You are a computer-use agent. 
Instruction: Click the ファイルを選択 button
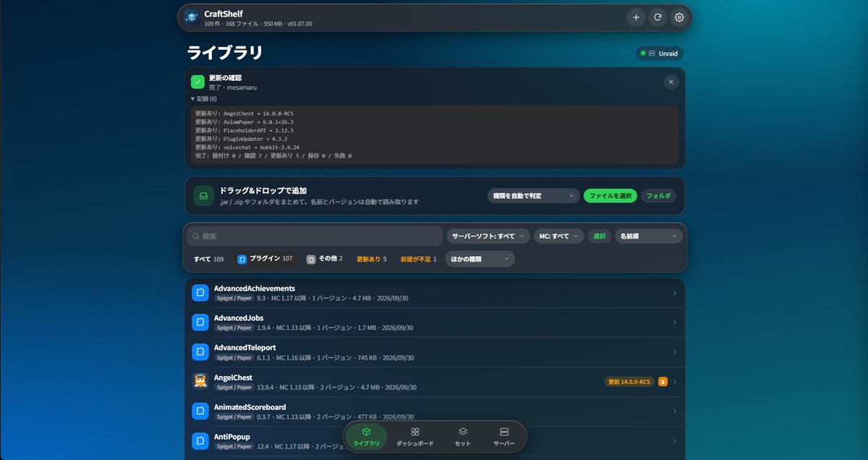point(610,195)
